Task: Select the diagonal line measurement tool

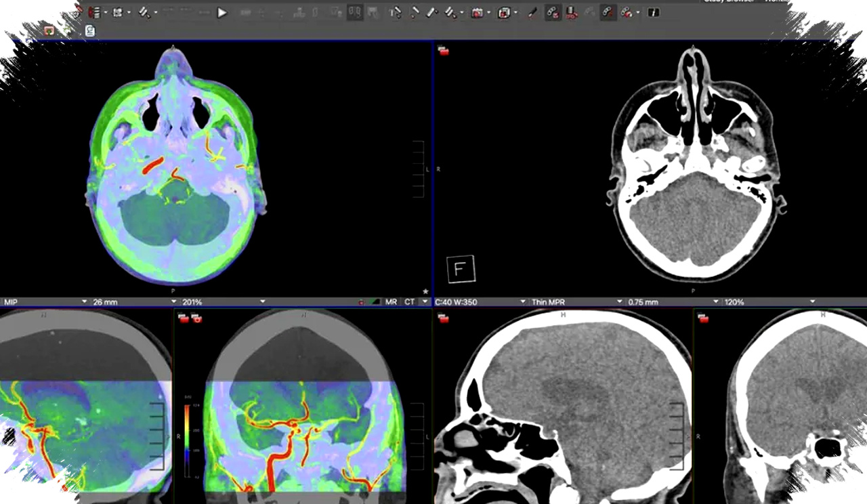Action: point(431,12)
